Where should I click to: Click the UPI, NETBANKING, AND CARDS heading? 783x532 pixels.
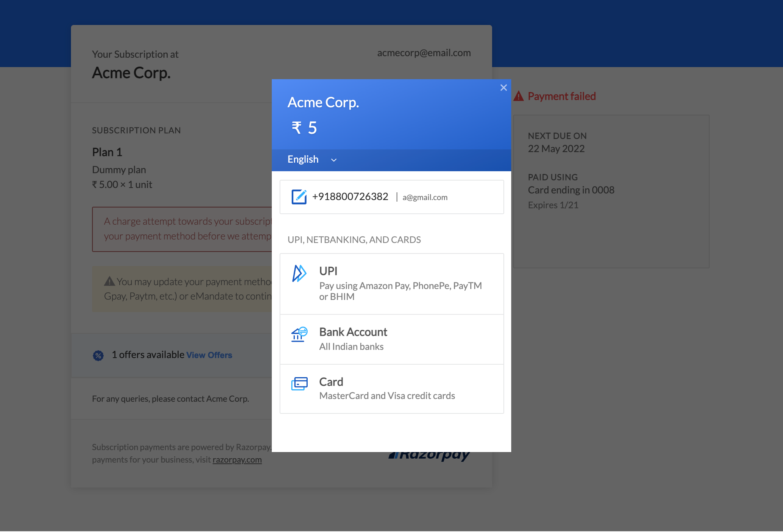[354, 240]
